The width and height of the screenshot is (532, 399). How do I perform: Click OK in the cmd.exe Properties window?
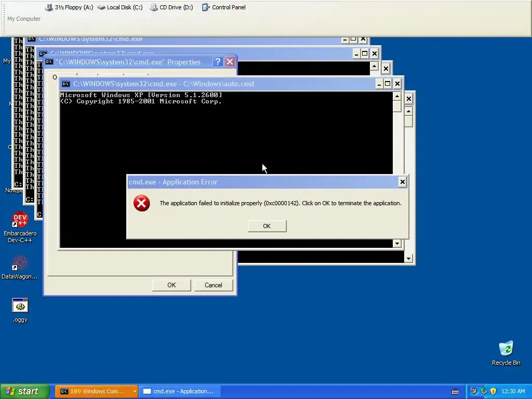click(171, 285)
